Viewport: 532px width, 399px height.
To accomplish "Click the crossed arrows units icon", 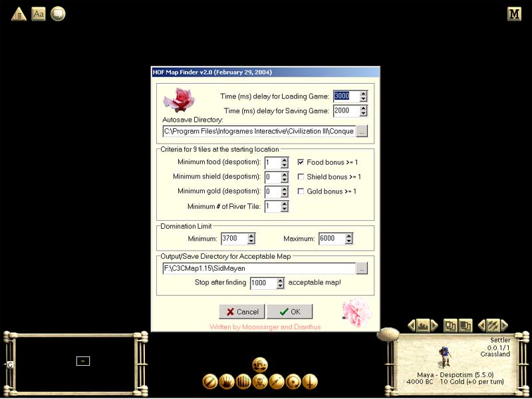I will click(493, 326).
